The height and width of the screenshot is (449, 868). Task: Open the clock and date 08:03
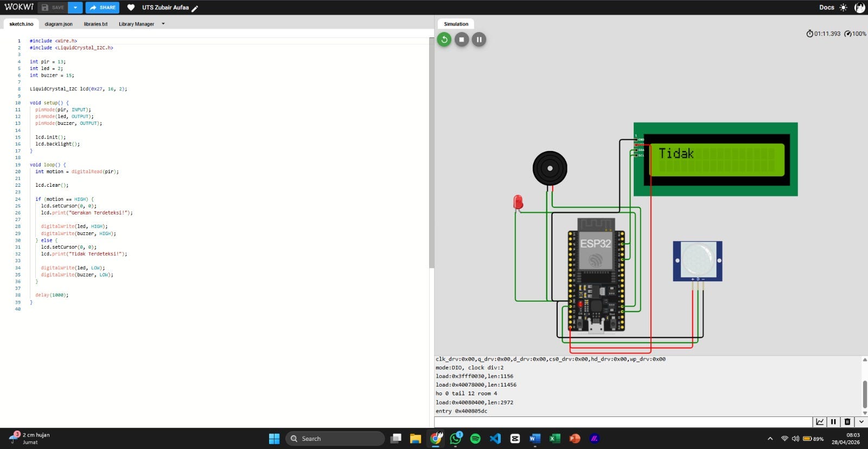coord(846,439)
